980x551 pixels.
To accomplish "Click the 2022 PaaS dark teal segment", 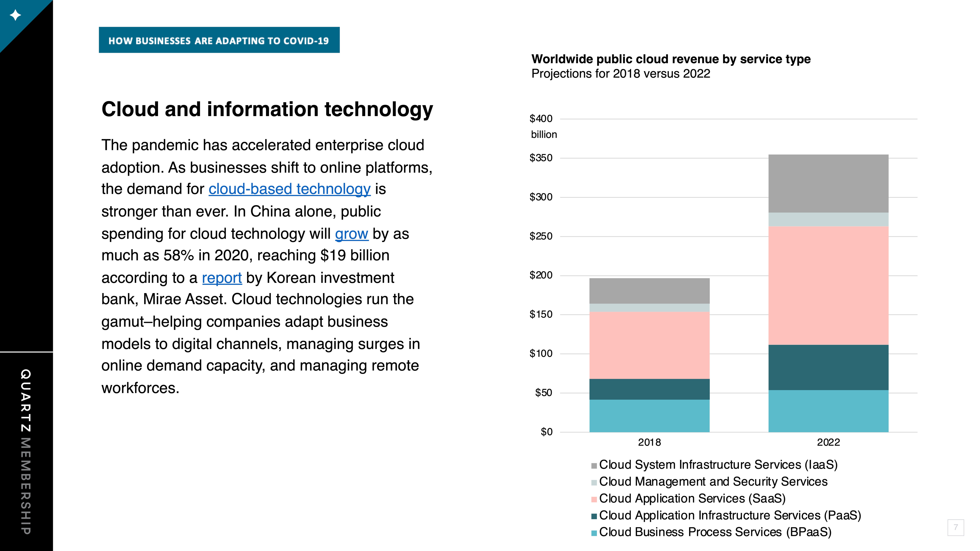I will click(828, 367).
